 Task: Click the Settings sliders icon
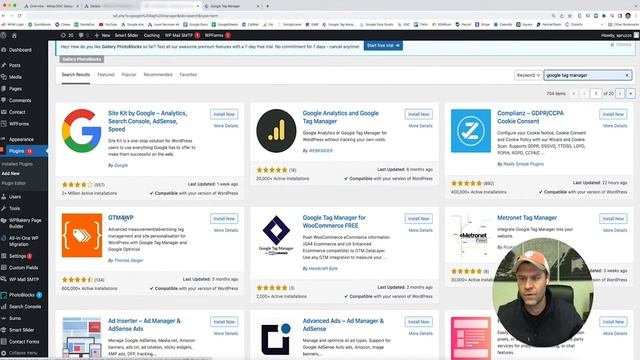pyautogui.click(x=4, y=256)
